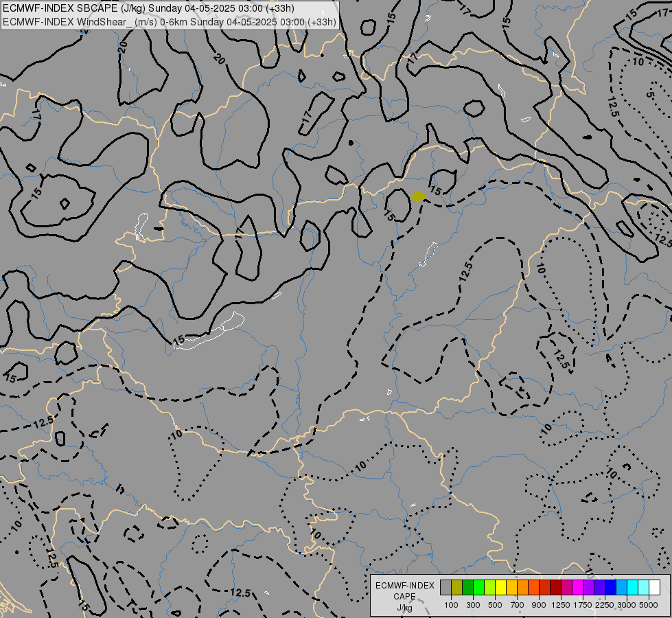Pick the amber legend swatch before 700

(511, 588)
